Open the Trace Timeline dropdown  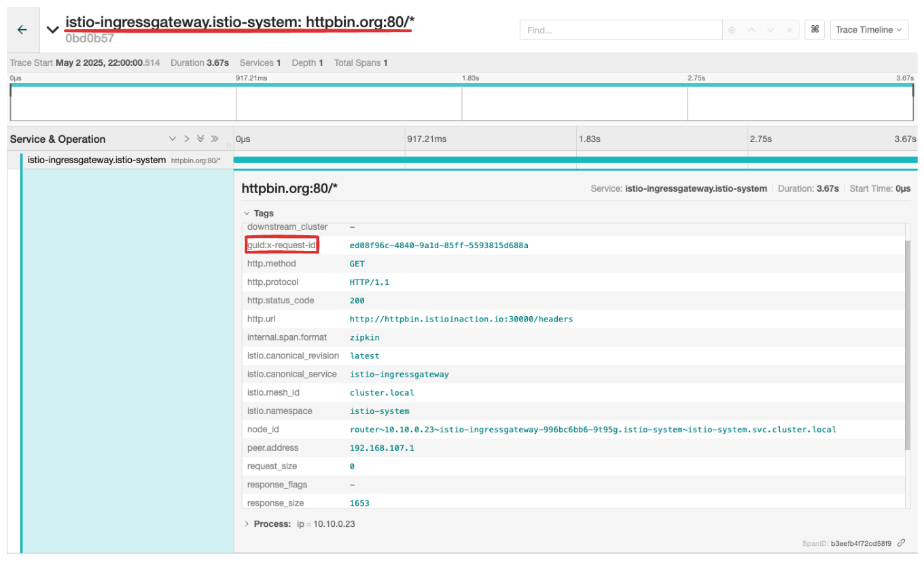869,30
